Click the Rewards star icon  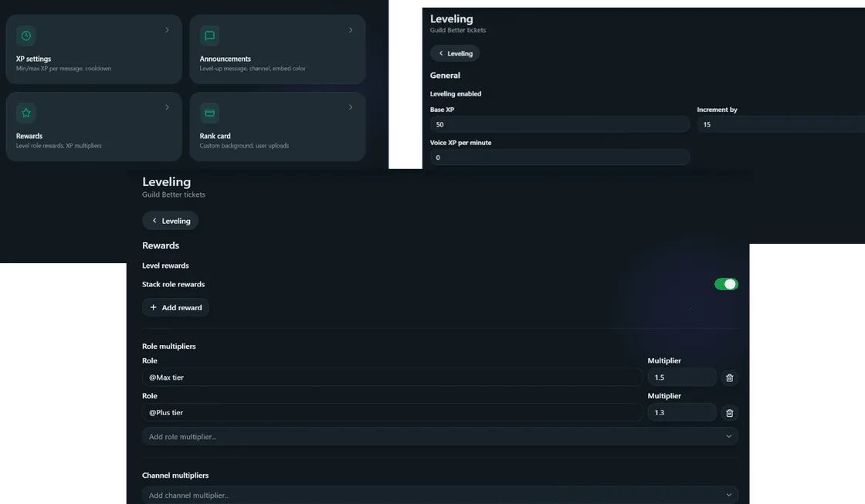click(26, 113)
